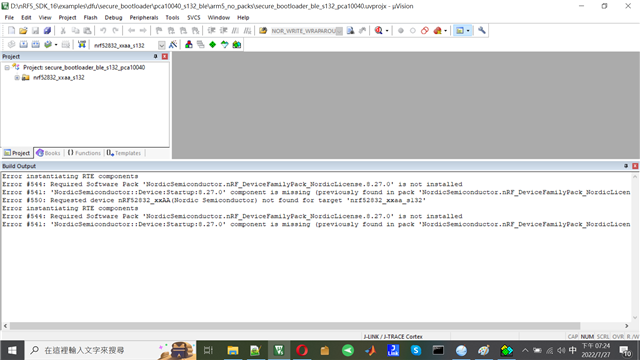Switch to the Books tab
Image resolution: width=640 pixels, height=360 pixels.
point(48,153)
